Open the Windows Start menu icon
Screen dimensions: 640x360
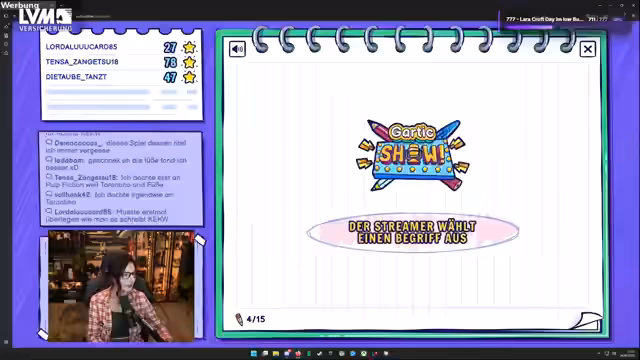click(x=253, y=353)
